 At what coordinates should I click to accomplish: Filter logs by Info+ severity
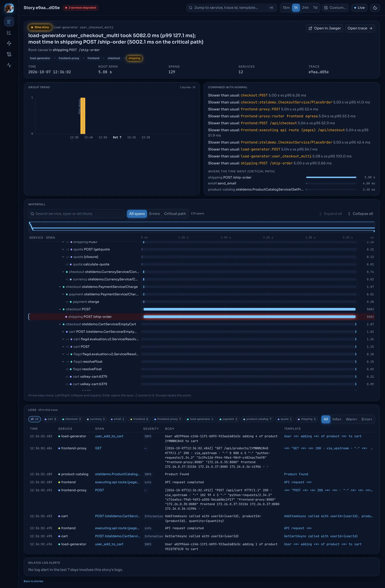(337, 419)
